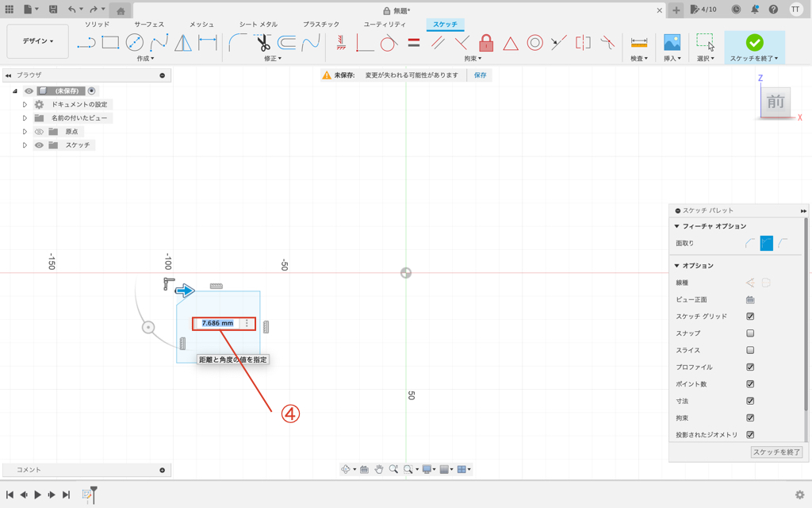Click the 保存 link in warning bar
The height and width of the screenshot is (508, 812).
point(480,75)
